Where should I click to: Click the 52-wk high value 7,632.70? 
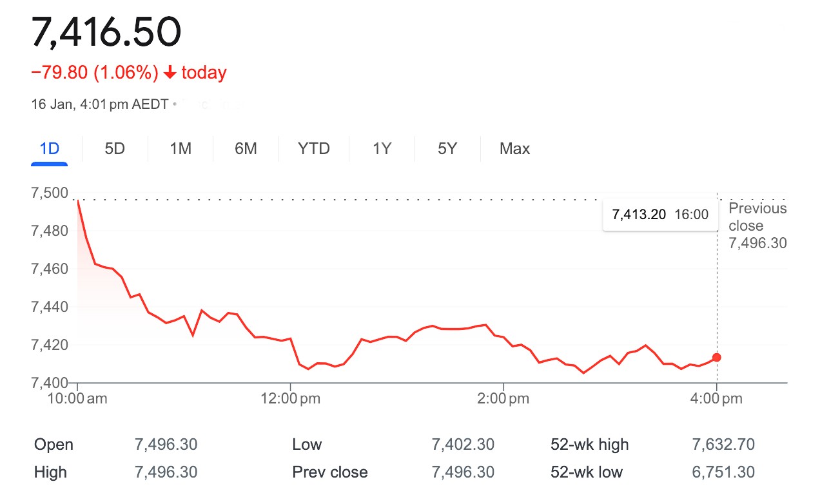click(x=722, y=445)
